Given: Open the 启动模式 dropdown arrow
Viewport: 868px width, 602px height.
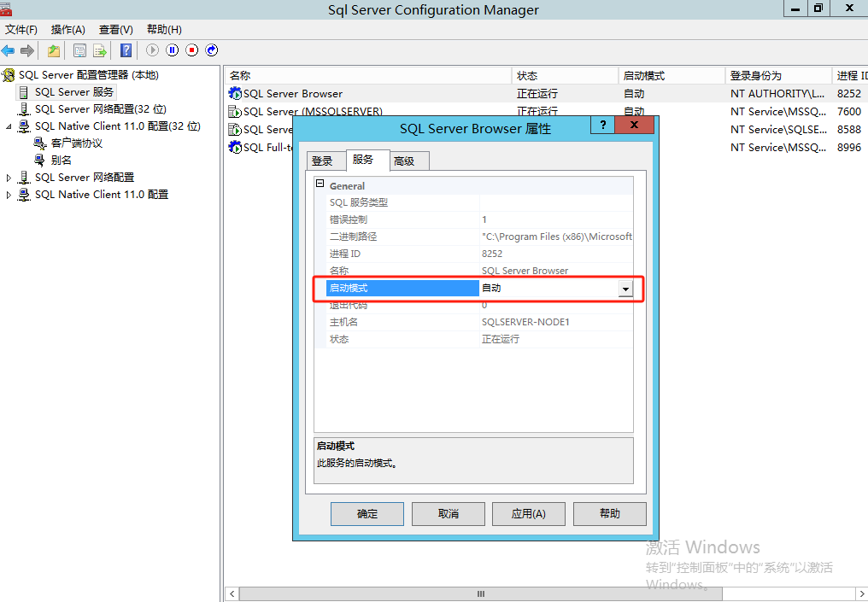Looking at the screenshot, I should 625,289.
